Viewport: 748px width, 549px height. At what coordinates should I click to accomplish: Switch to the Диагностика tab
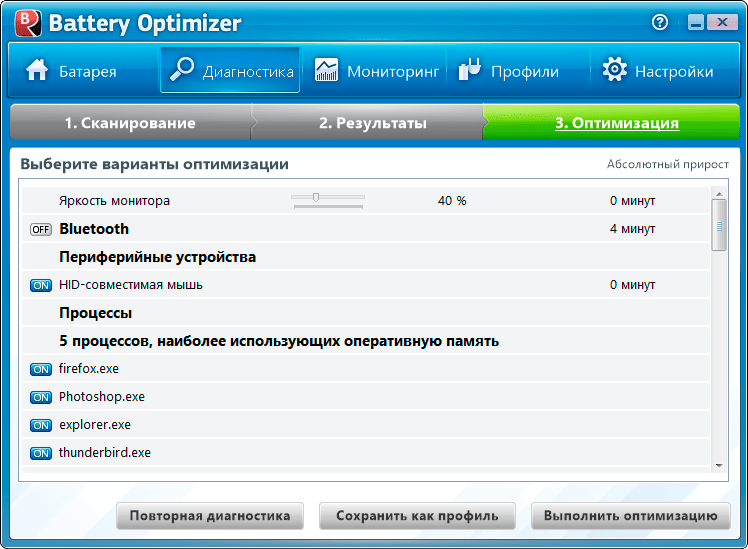click(x=230, y=70)
